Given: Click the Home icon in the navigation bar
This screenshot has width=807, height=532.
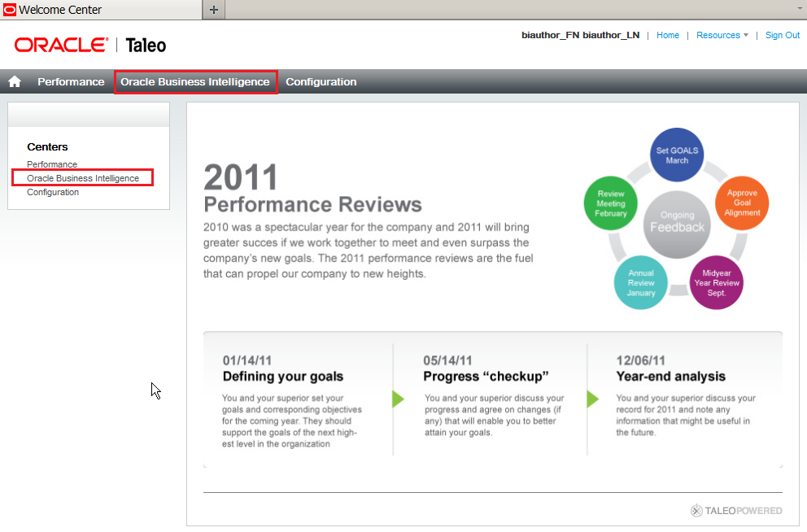Looking at the screenshot, I should pyautogui.click(x=14, y=81).
